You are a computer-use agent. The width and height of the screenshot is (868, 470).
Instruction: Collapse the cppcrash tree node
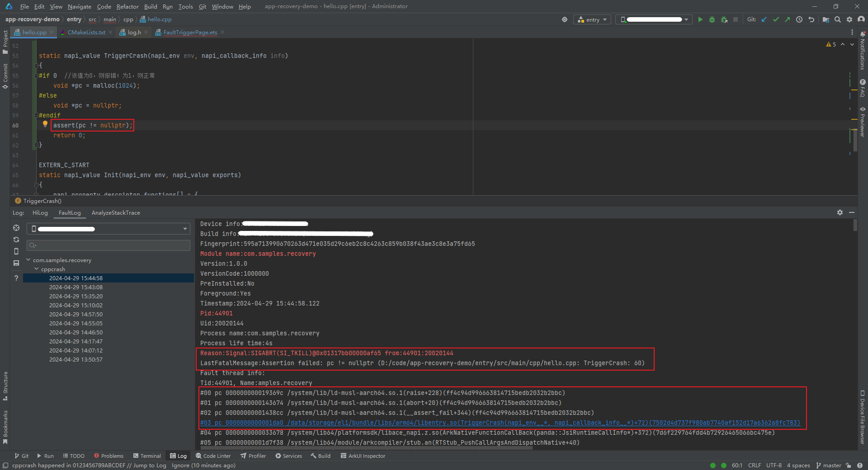point(37,269)
